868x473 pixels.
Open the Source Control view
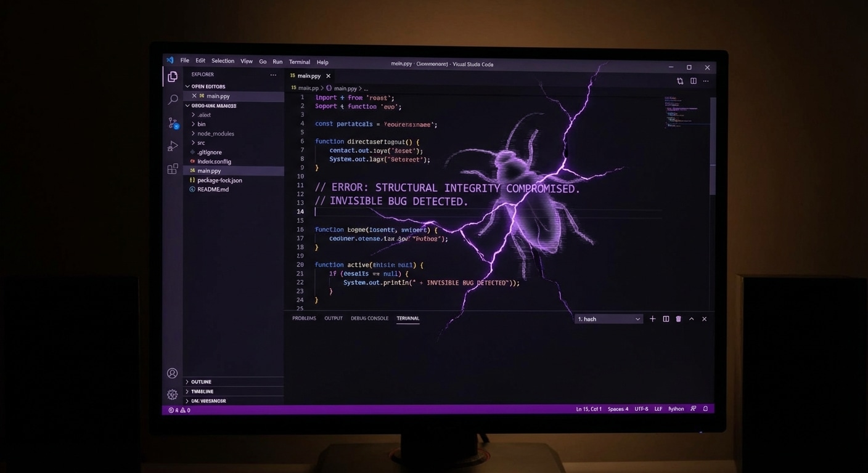(173, 123)
